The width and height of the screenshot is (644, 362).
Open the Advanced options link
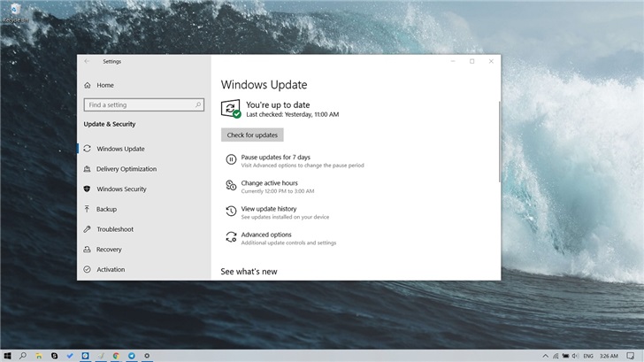coord(266,235)
